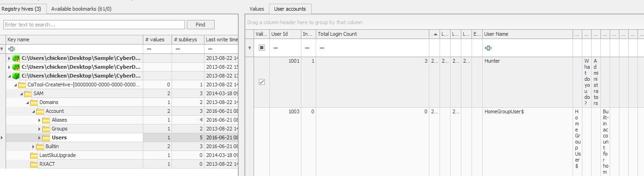The width and height of the screenshot is (644, 176).
Task: Open the # values filter operator icon
Action: (x=149, y=49)
